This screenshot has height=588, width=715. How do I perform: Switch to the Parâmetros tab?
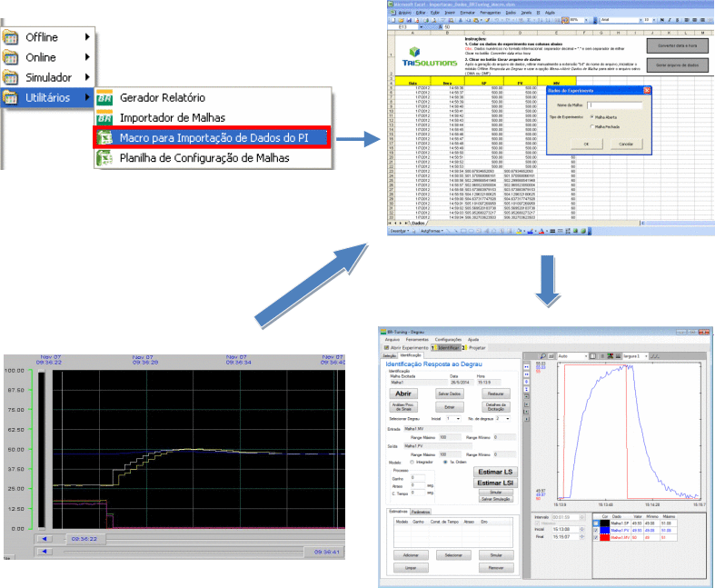point(421,513)
